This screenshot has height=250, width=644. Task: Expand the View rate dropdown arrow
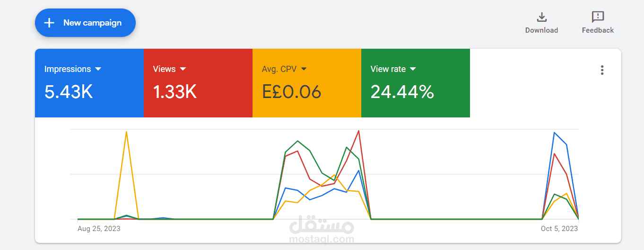[413, 69]
